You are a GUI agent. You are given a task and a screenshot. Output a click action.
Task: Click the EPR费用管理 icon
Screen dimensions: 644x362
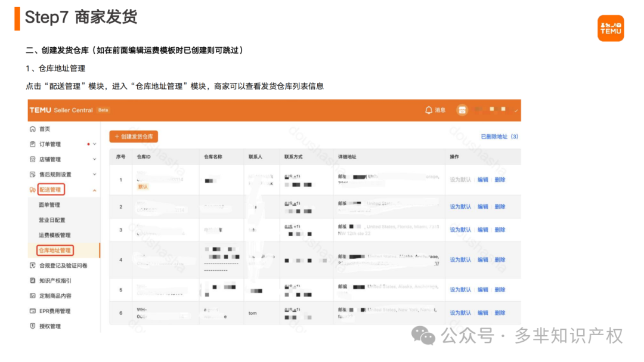[32, 311]
